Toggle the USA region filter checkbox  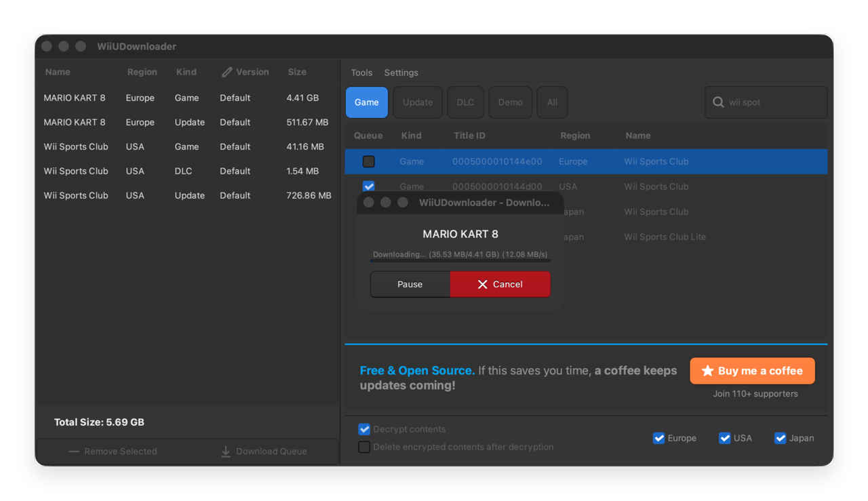[724, 438]
